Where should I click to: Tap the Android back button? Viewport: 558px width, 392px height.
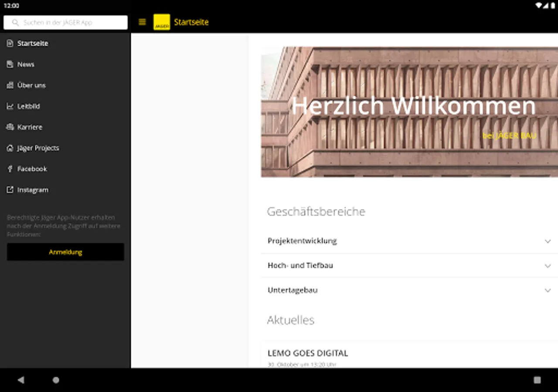point(21,380)
